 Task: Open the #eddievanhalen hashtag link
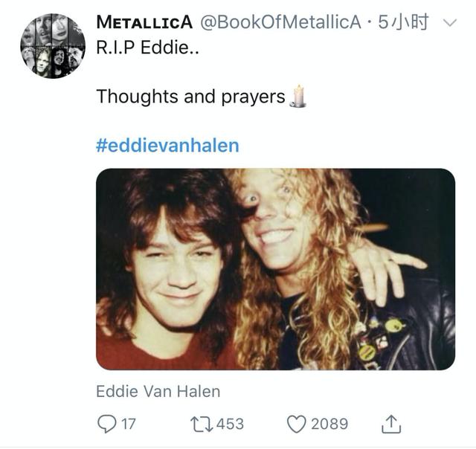(x=167, y=145)
